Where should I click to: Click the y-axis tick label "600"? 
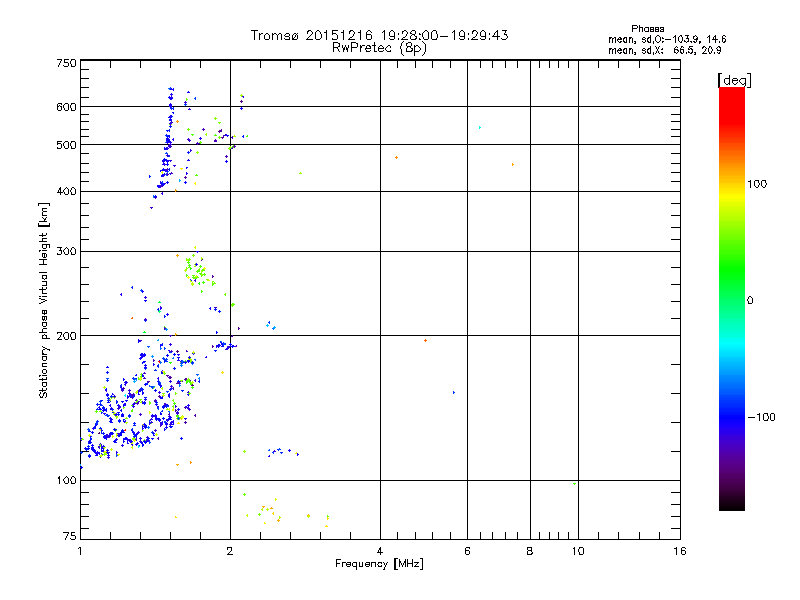pyautogui.click(x=66, y=107)
